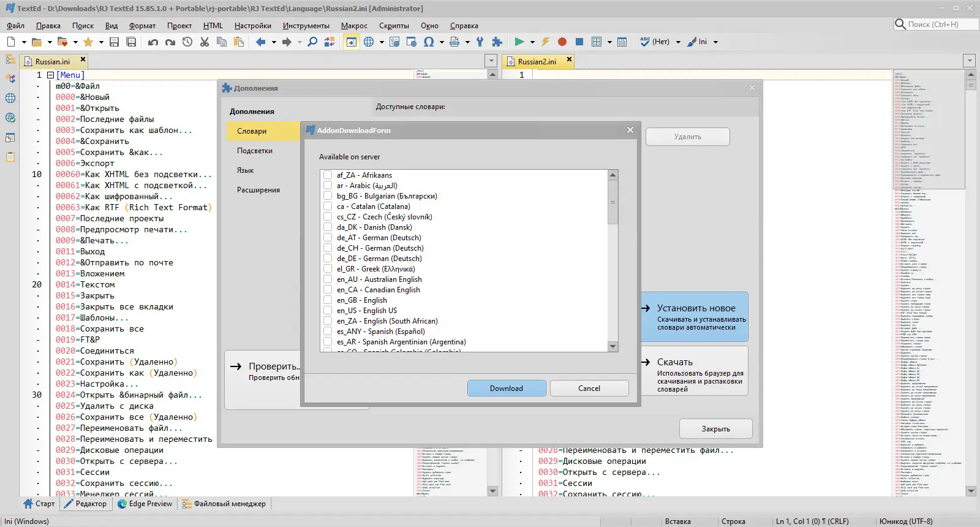Click the puzzle piece add-ons toolbar icon
The image size is (980, 527).
[497, 42]
